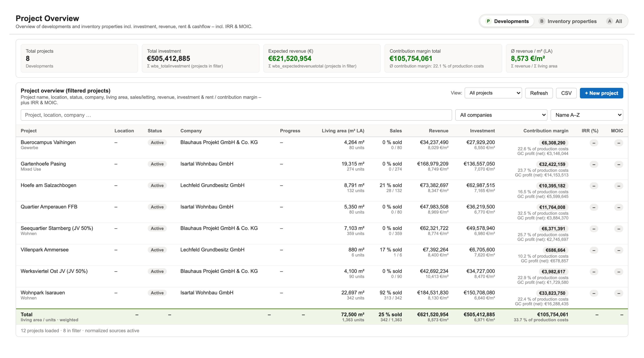Open Quartier Amperauen FFB project
Screen dimensions: 644x358
pyautogui.click(x=49, y=207)
